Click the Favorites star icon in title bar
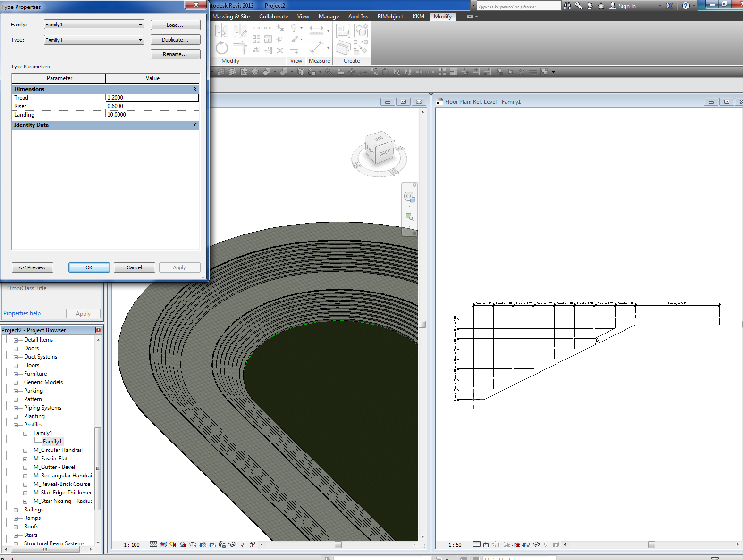The image size is (743, 560). tap(601, 6)
